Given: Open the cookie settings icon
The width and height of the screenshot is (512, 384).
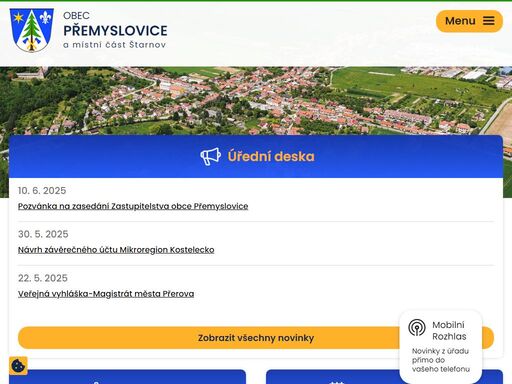Looking at the screenshot, I should (x=18, y=366).
